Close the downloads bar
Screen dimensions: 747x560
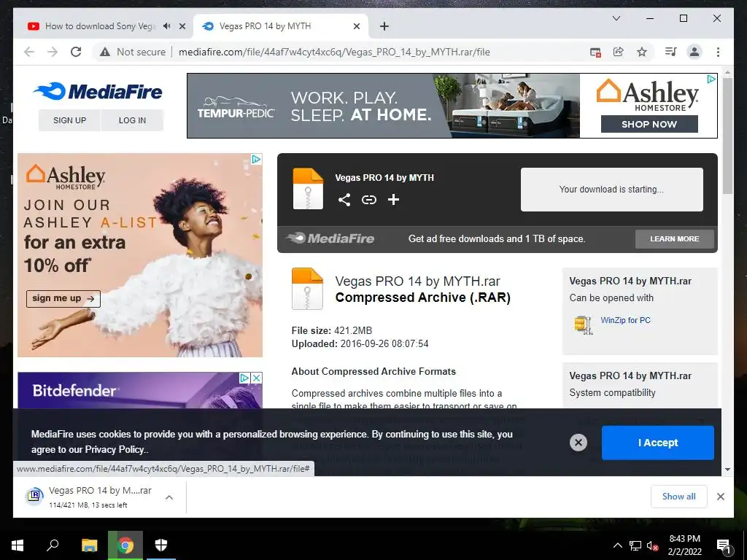pyautogui.click(x=721, y=497)
